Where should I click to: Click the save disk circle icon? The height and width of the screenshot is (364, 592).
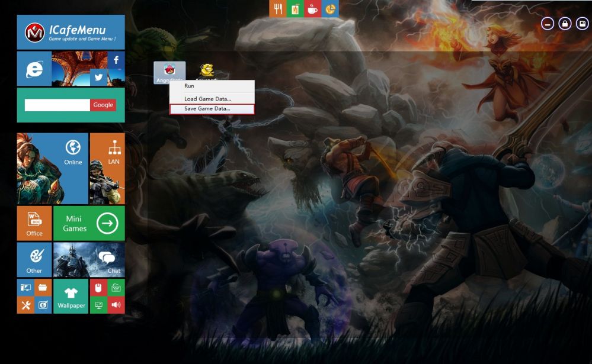coord(582,24)
